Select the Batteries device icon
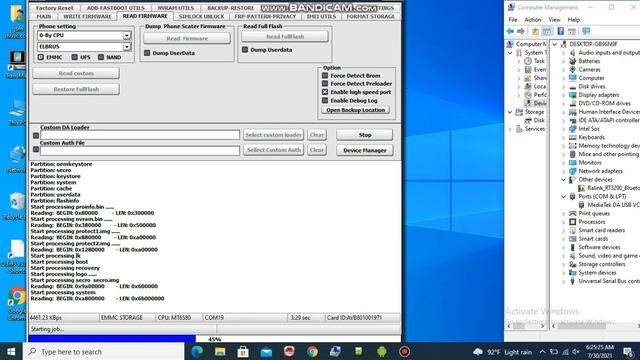 (573, 61)
